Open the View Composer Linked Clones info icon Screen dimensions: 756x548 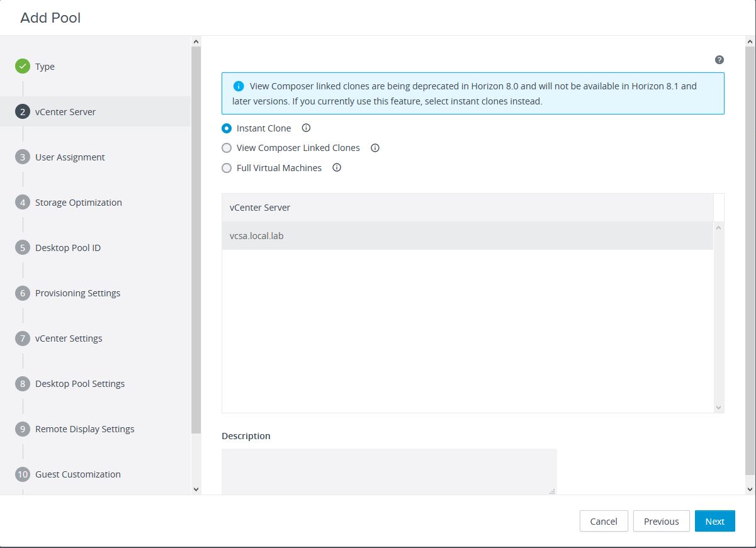[375, 148]
